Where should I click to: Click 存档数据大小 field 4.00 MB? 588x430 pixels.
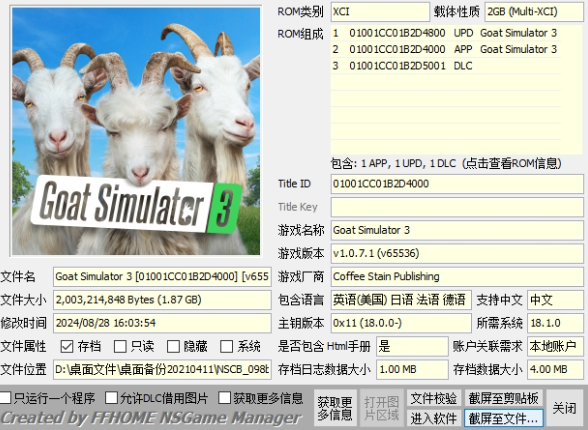pyautogui.click(x=555, y=370)
